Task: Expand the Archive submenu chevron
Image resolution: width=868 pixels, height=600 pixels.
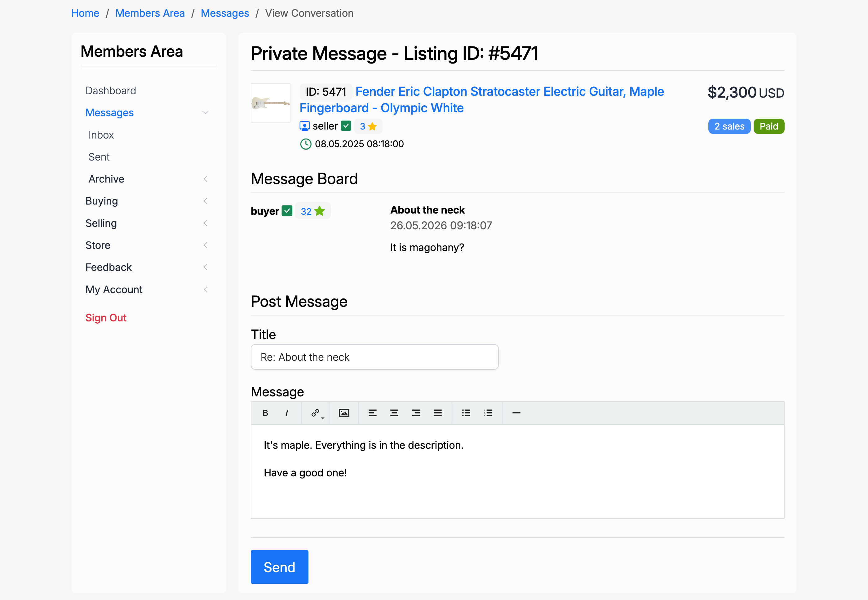Action: click(205, 179)
